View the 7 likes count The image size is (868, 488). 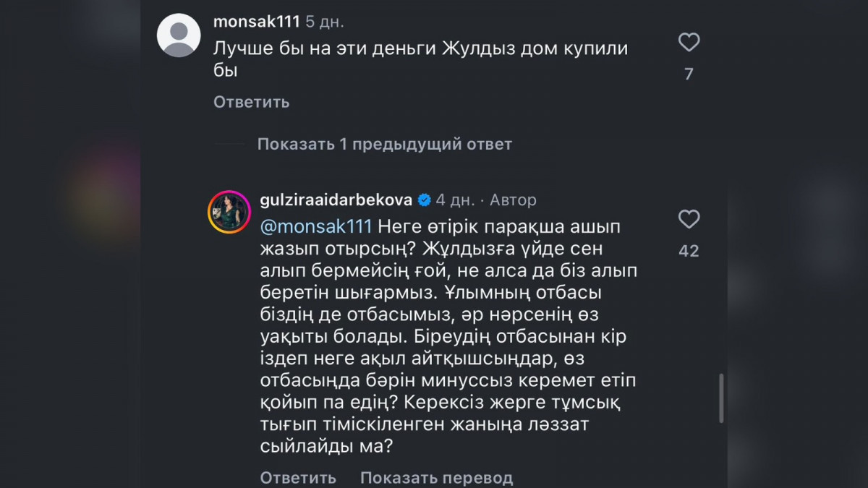[x=689, y=74]
